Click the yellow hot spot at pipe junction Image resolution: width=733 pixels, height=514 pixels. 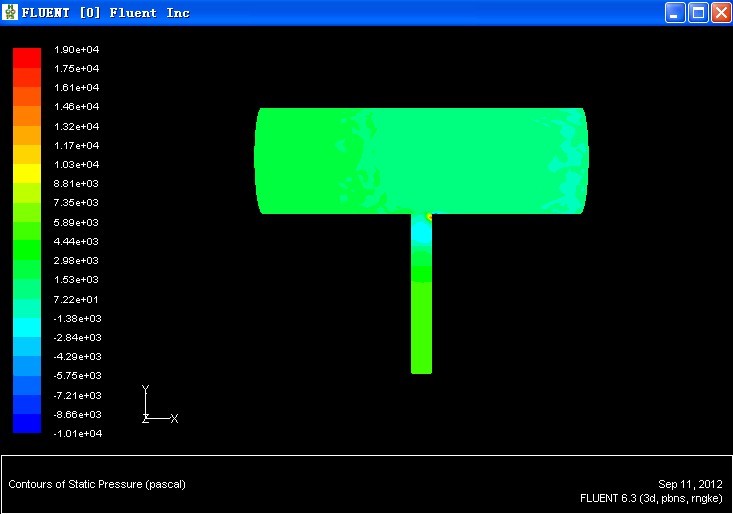tap(430, 216)
